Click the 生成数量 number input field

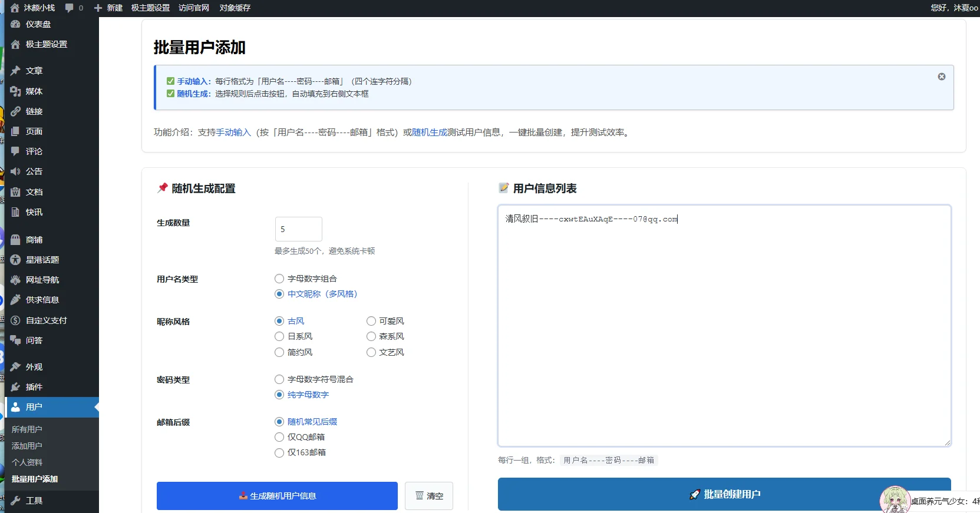tap(298, 229)
